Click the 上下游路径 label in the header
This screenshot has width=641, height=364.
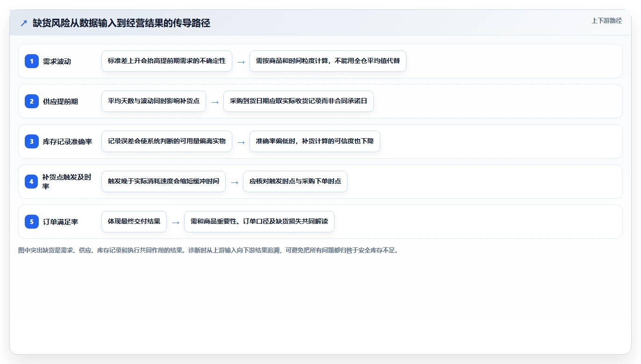point(606,21)
